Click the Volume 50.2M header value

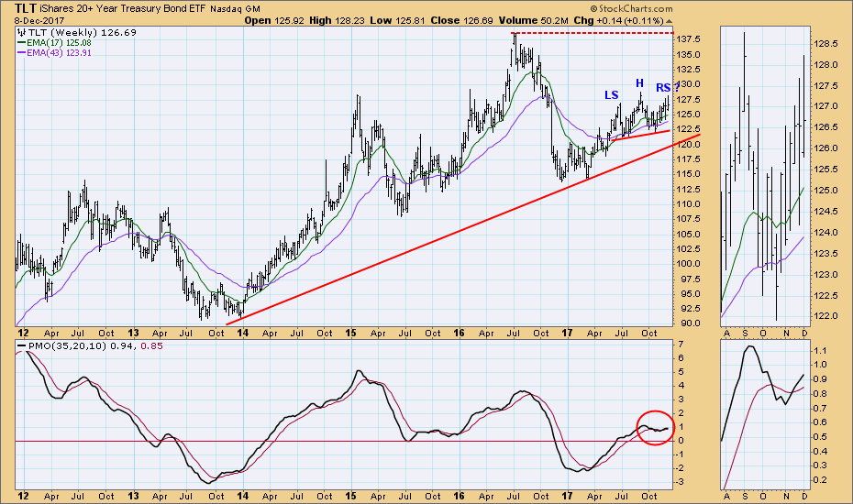533,21
